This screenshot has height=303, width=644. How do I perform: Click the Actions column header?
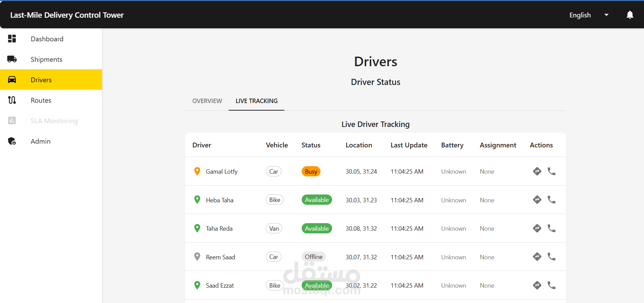[x=541, y=145]
